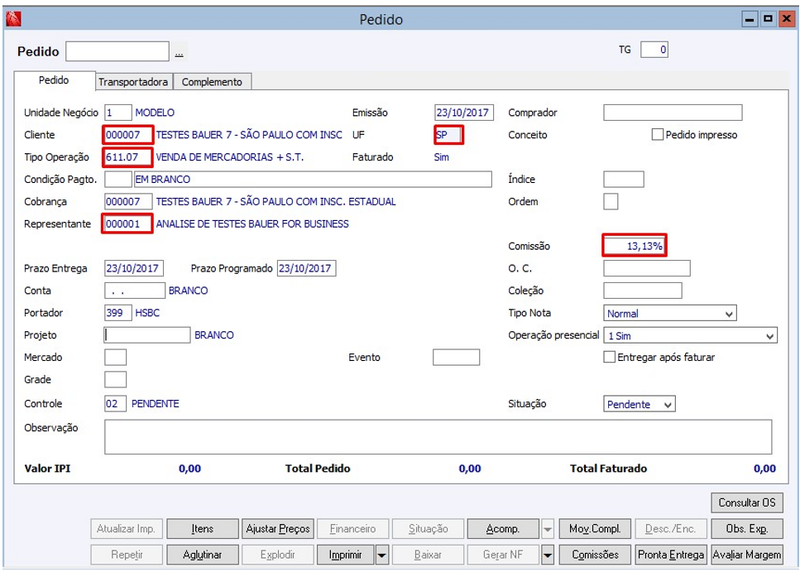Close the Pedido window

pyautogui.click(x=786, y=19)
